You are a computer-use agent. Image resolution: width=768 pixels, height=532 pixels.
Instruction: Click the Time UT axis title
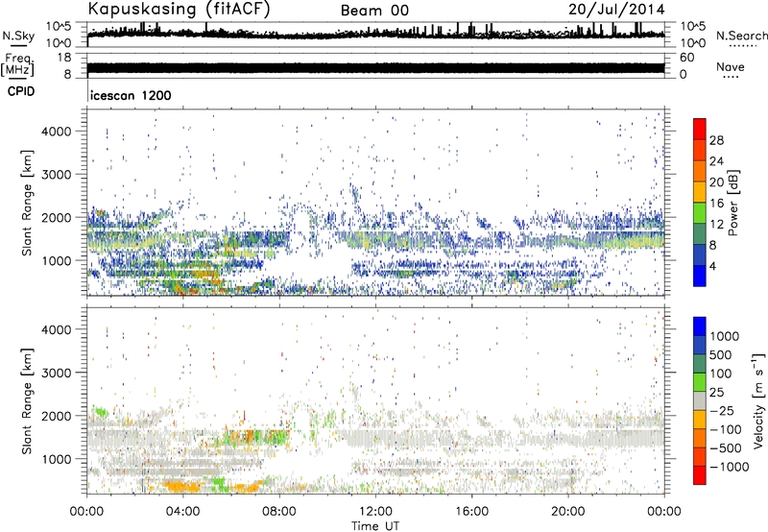[x=375, y=526]
